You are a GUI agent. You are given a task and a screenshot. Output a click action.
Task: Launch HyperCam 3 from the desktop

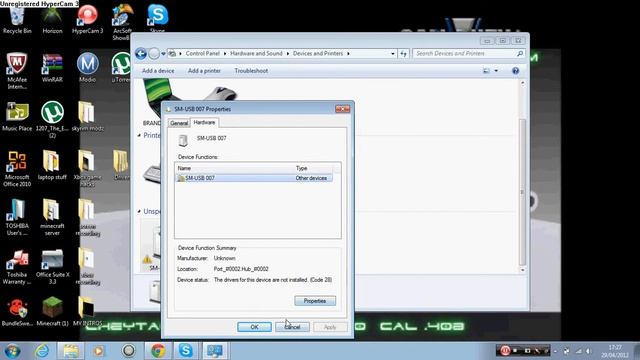pos(87,20)
